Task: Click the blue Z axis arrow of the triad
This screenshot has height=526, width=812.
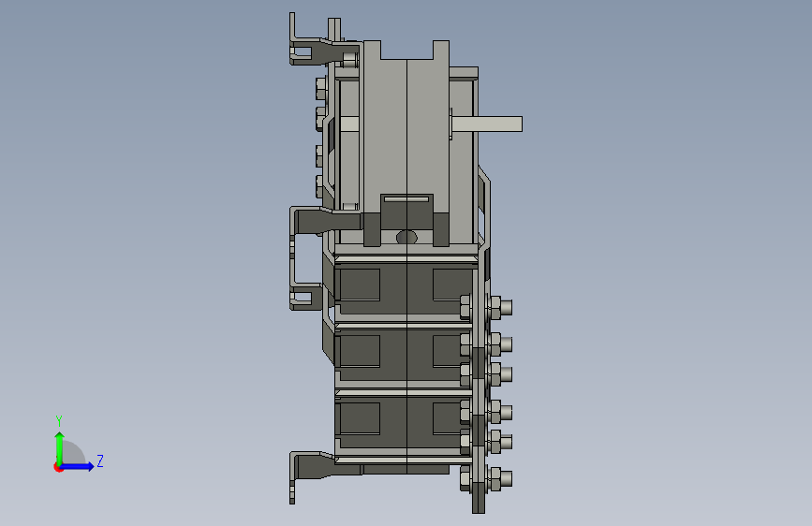Action: (78, 466)
